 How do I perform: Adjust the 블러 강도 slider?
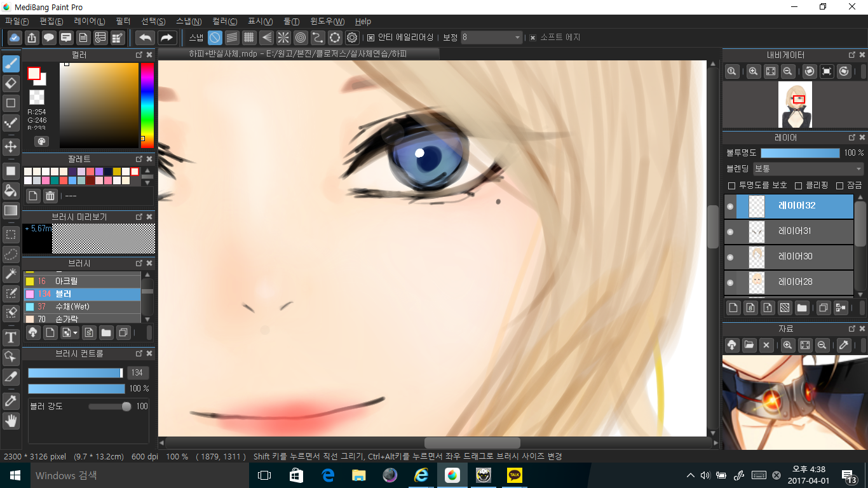click(110, 406)
